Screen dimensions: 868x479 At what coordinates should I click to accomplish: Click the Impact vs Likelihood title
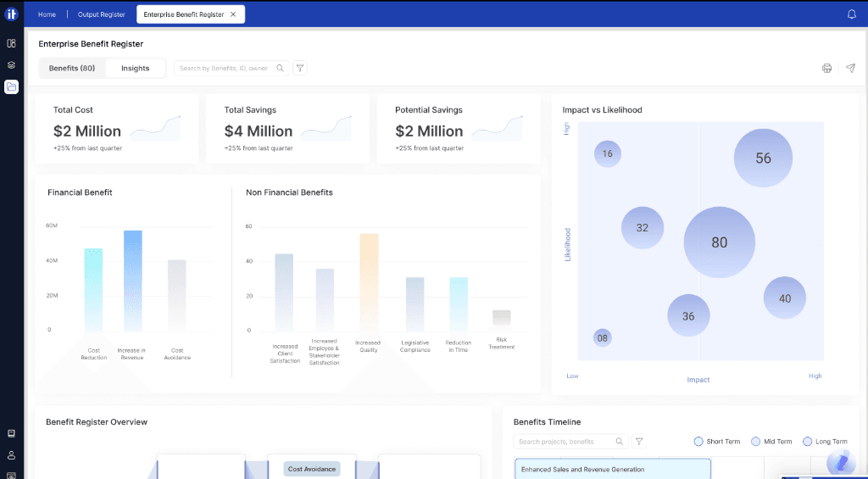(x=603, y=109)
